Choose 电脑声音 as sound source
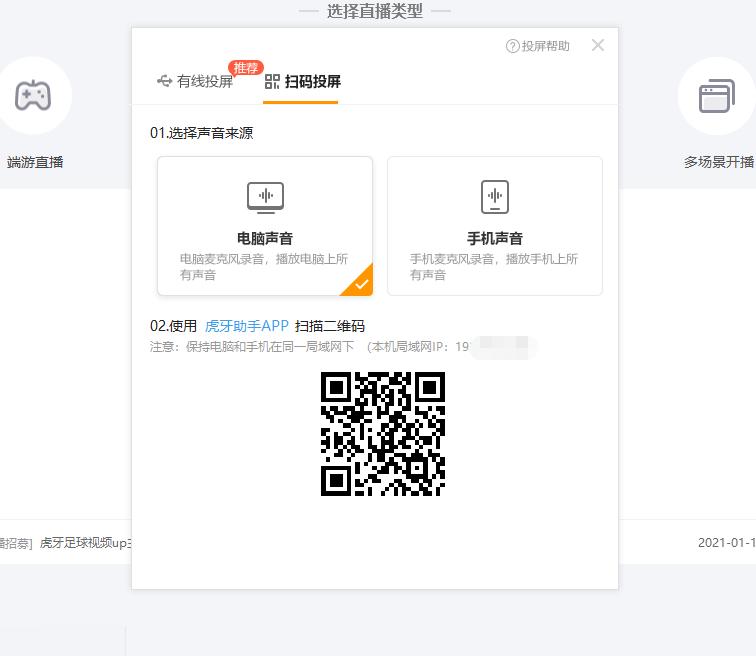 pos(265,226)
